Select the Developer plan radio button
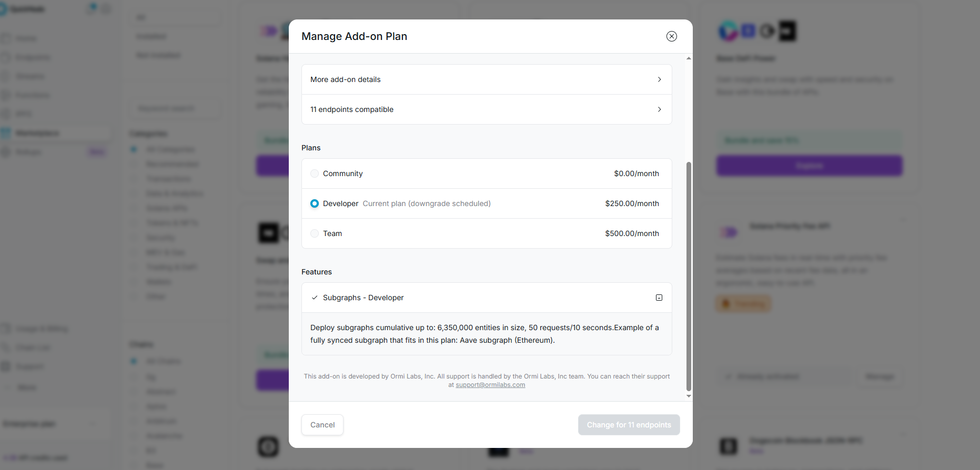 pos(315,203)
